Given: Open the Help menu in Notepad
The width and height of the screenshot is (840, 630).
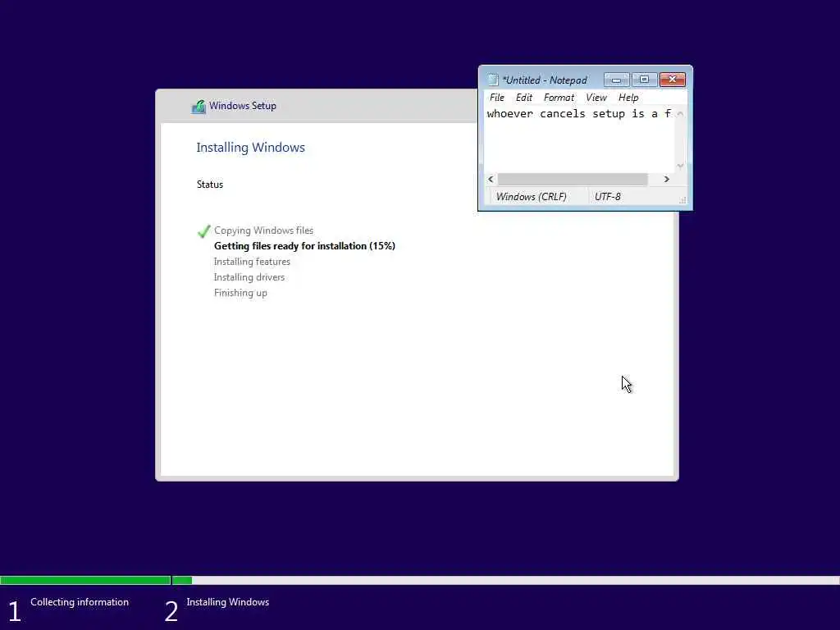Looking at the screenshot, I should 628,98.
